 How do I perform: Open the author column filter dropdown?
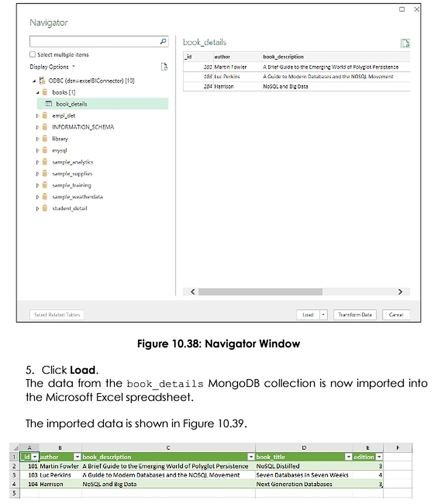(x=77, y=457)
